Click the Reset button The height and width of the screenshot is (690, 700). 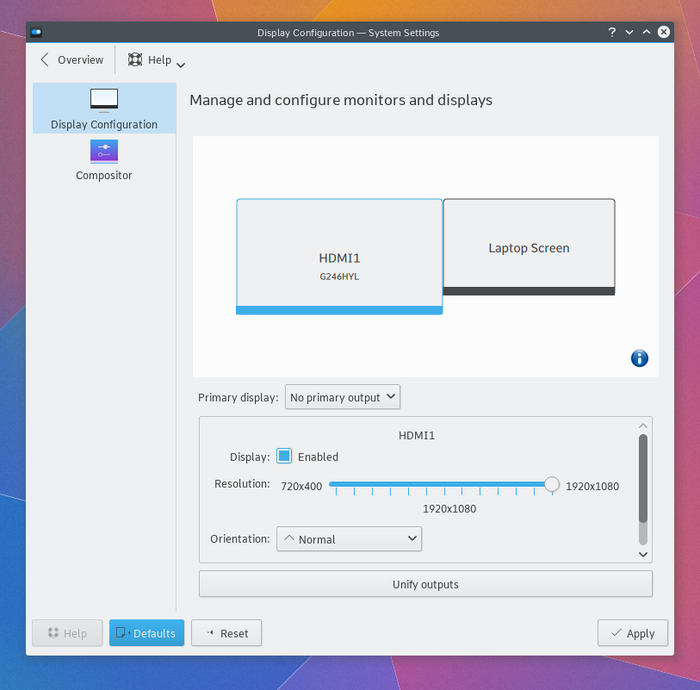coord(226,633)
